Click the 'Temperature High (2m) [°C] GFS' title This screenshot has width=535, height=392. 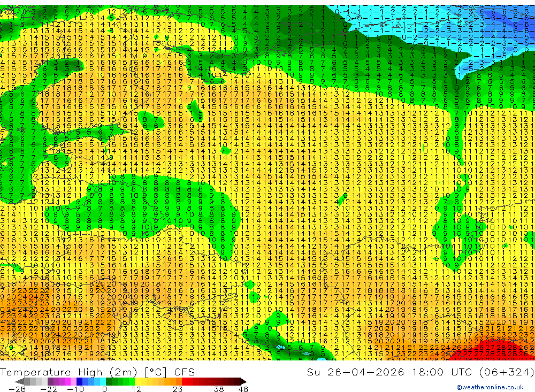(x=97, y=372)
